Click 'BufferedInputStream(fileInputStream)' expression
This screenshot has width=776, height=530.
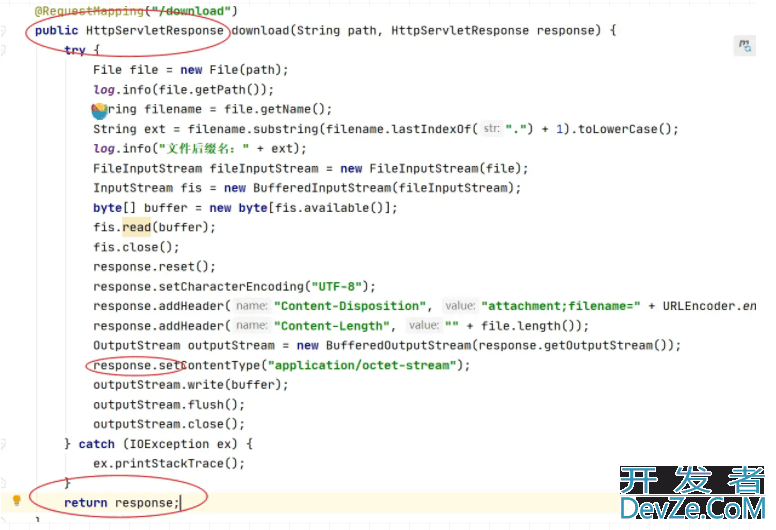[384, 188]
